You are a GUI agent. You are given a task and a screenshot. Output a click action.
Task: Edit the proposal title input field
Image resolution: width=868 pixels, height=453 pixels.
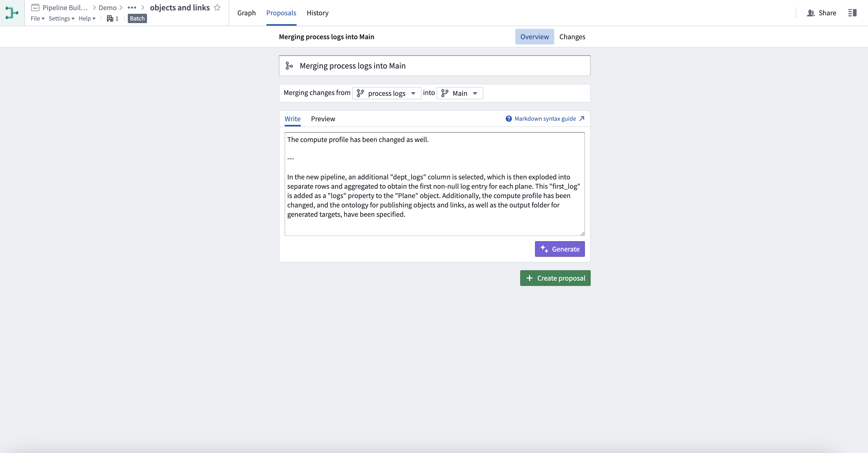point(434,66)
